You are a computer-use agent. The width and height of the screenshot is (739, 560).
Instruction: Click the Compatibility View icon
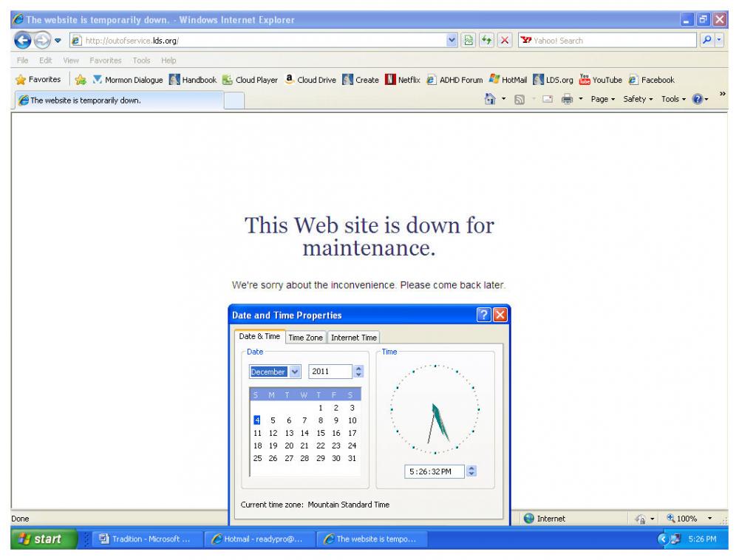(468, 41)
